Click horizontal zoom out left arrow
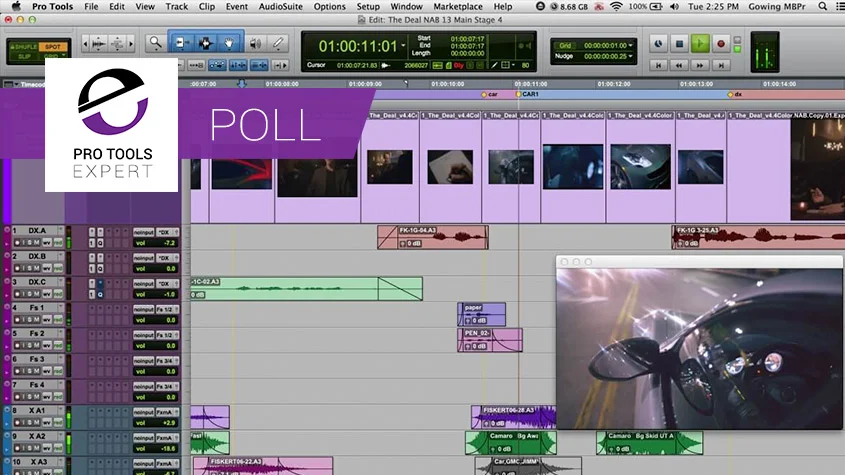The width and height of the screenshot is (845, 475). click(x=85, y=44)
